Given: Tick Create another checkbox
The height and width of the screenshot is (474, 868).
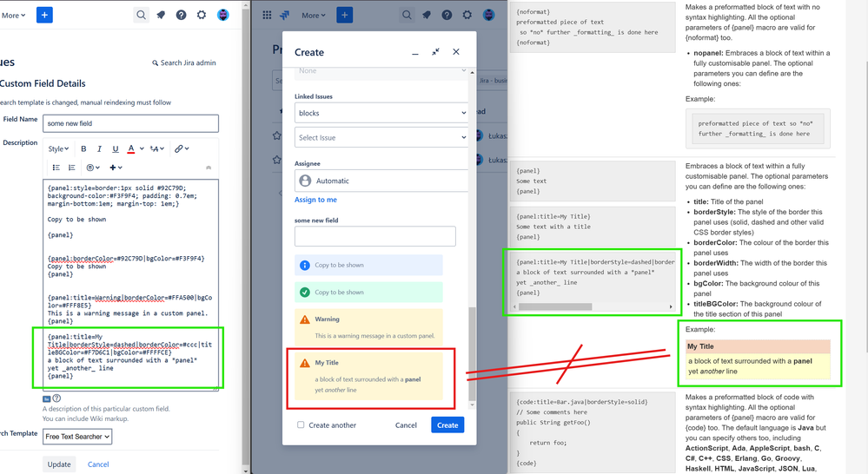Looking at the screenshot, I should pyautogui.click(x=301, y=425).
